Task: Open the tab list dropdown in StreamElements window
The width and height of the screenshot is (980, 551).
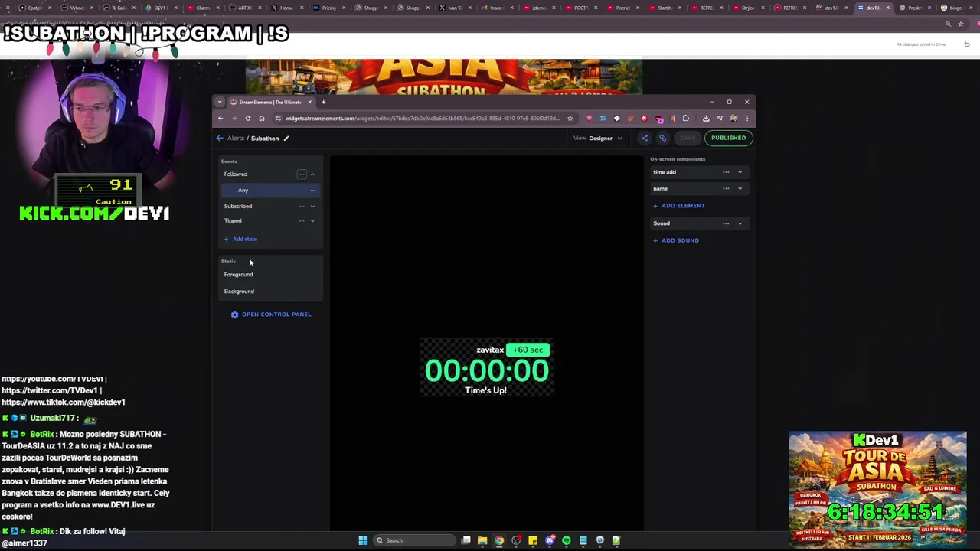Action: [220, 102]
